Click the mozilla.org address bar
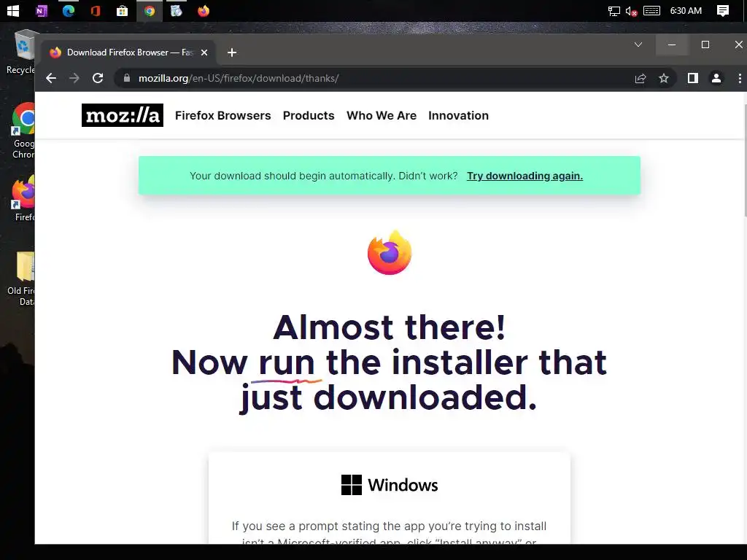 tap(371, 78)
